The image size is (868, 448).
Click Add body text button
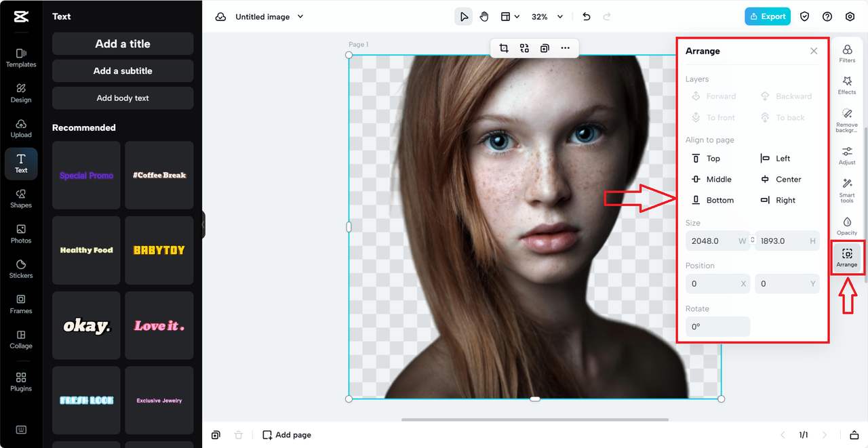click(123, 98)
